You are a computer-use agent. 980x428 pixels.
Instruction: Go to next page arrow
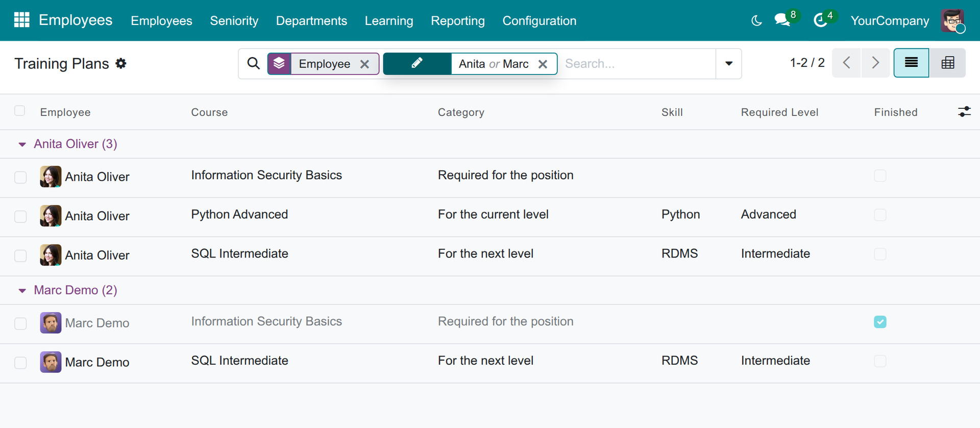[875, 63]
